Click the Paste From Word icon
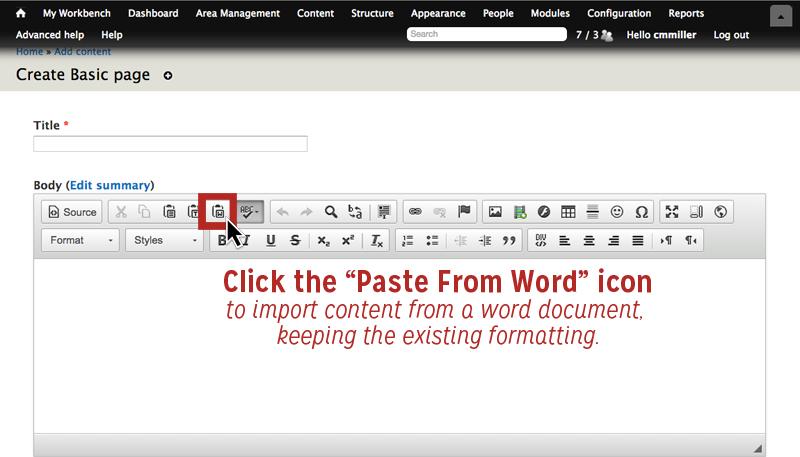 [217, 212]
